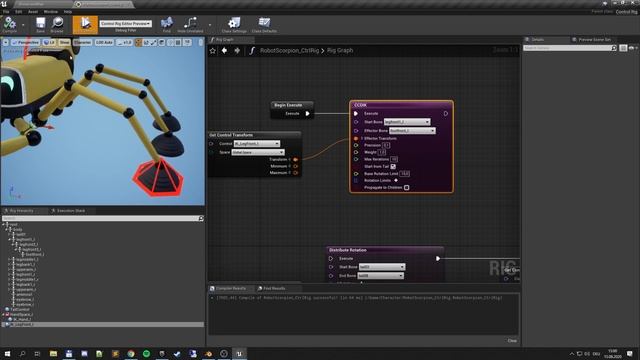This screenshot has width=640, height=360.
Task: Click the Minimum output pin
Action: [296, 166]
